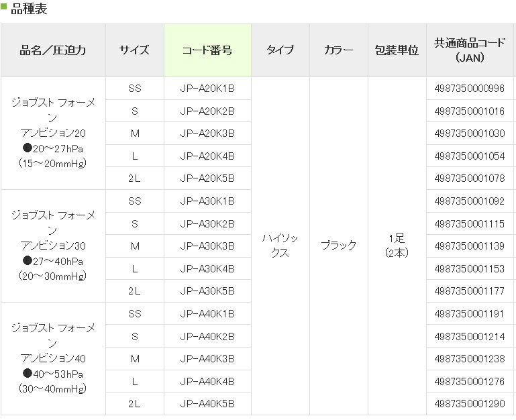Click the タイプ column header
This screenshot has height=420, width=516.
pyautogui.click(x=280, y=50)
